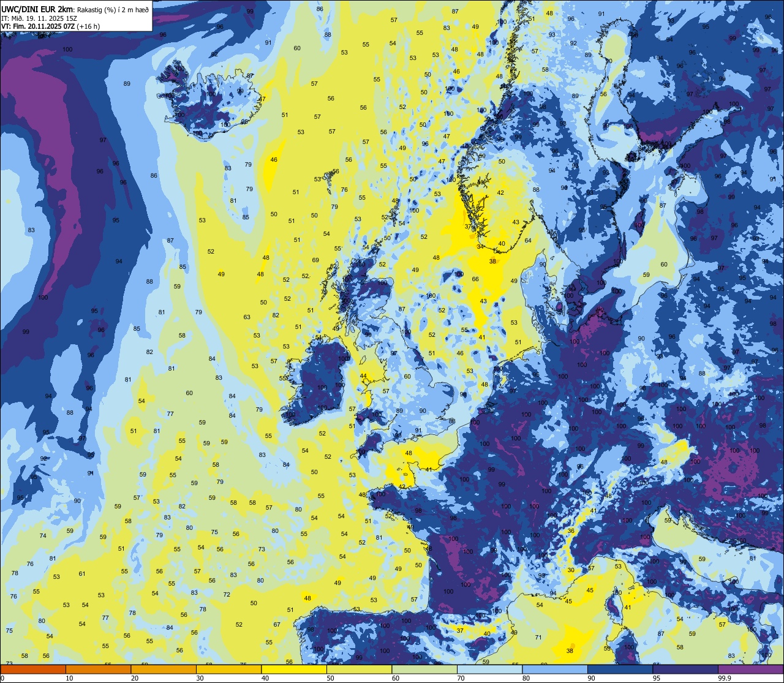Viewport: 784px width, 683px height.
Task: Click the 'Rakastig (%) í 2 m hæð' parameter label
Action: (112, 9)
